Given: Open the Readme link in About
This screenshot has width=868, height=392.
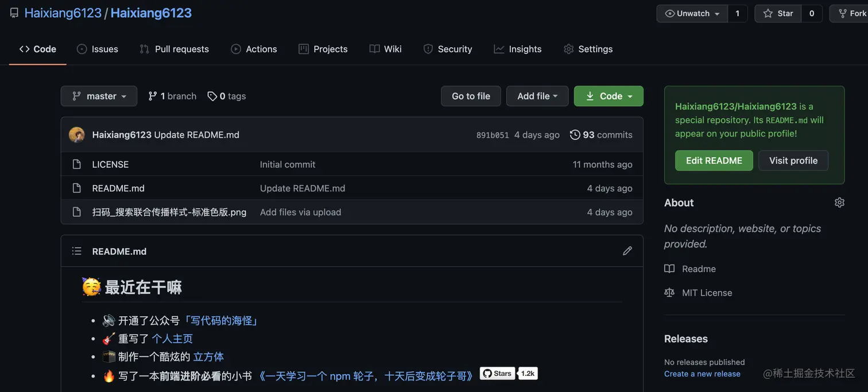Looking at the screenshot, I should tap(699, 269).
